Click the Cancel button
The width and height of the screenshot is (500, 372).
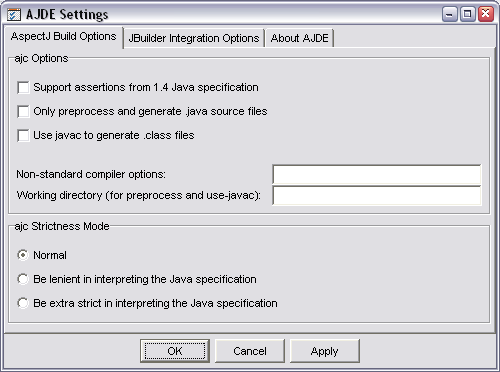pyautogui.click(x=250, y=351)
